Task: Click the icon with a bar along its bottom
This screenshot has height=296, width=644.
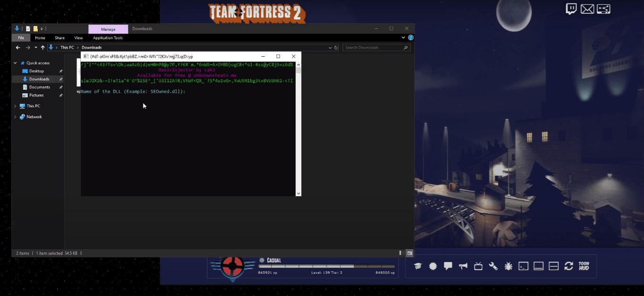Action: coord(539,266)
